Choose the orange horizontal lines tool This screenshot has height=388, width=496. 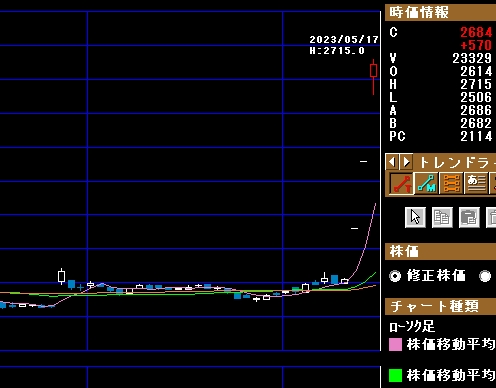click(x=452, y=183)
